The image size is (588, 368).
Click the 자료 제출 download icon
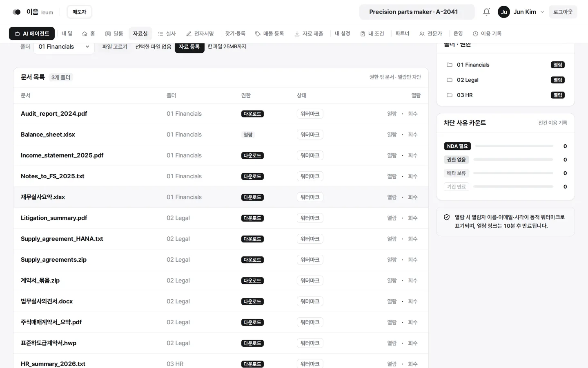297,34
